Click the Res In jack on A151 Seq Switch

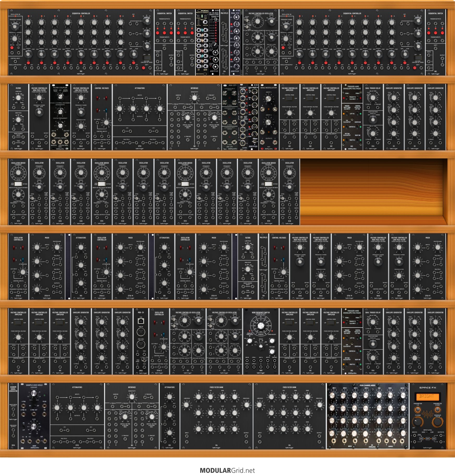tap(254, 98)
